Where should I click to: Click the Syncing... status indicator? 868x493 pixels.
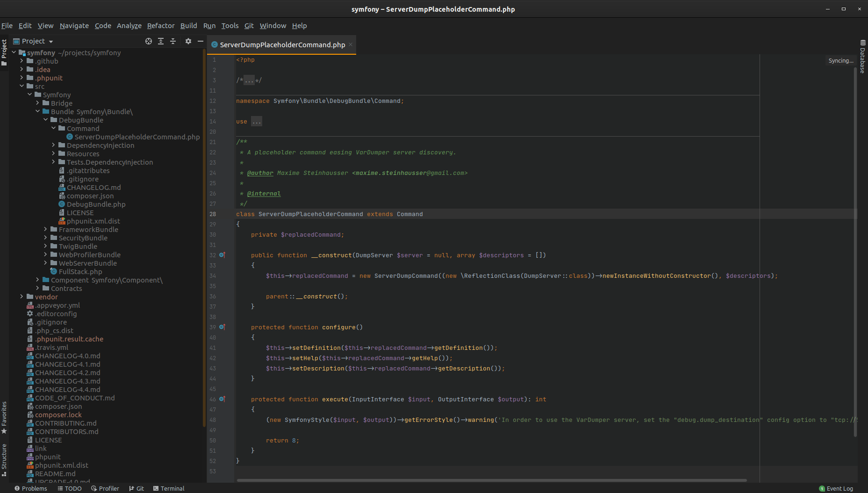point(840,61)
